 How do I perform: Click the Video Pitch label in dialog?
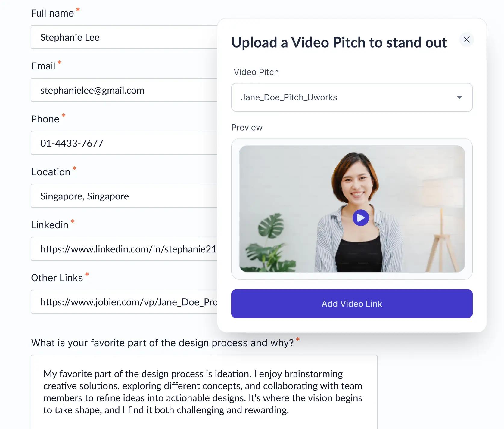tap(256, 72)
